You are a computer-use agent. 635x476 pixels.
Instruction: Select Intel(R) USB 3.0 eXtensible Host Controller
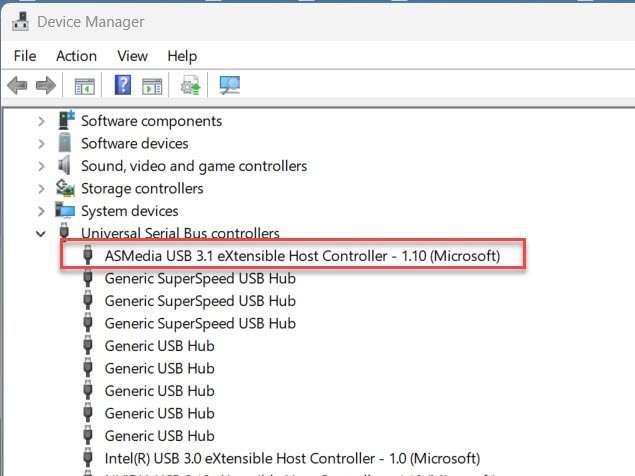click(x=292, y=458)
